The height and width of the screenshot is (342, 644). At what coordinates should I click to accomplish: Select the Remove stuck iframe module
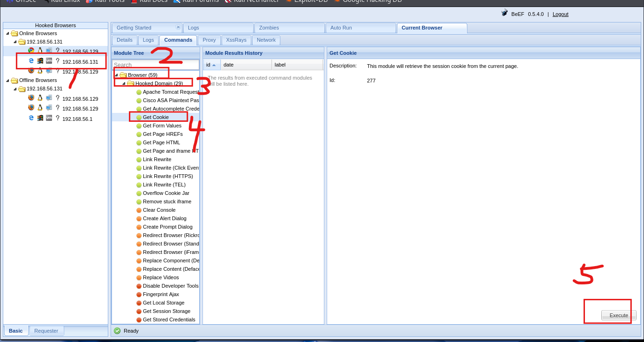(x=167, y=201)
